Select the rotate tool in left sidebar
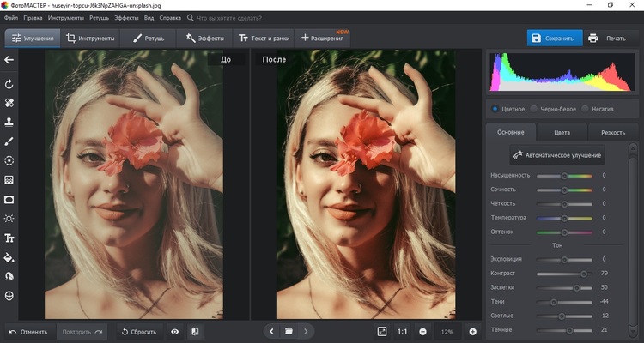Screen dimensions: 644x343 [9, 84]
